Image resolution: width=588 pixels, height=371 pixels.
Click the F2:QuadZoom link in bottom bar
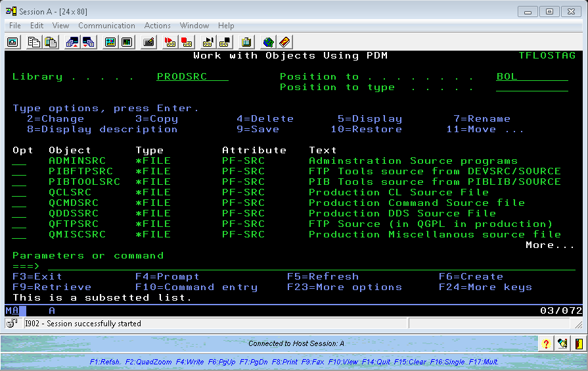(x=148, y=362)
